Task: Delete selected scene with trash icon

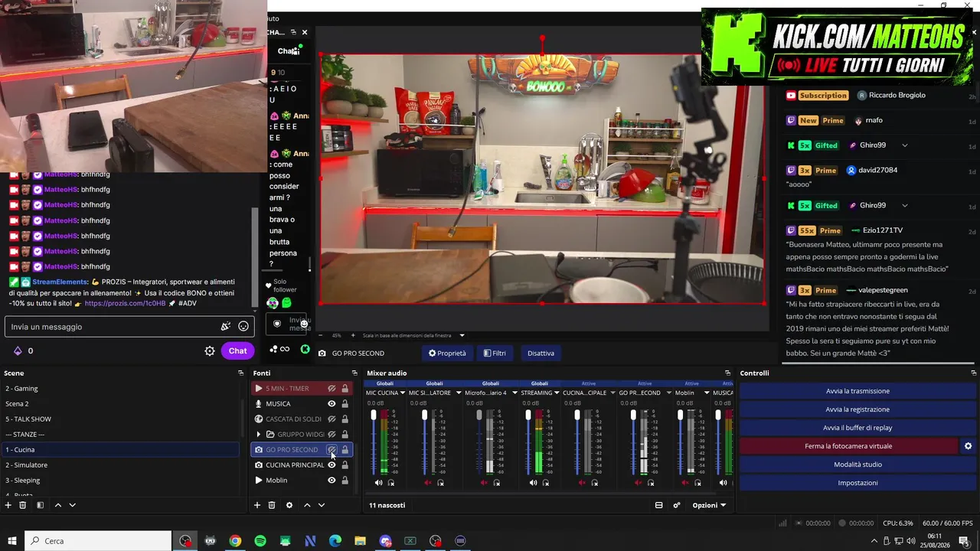Action: click(x=23, y=505)
